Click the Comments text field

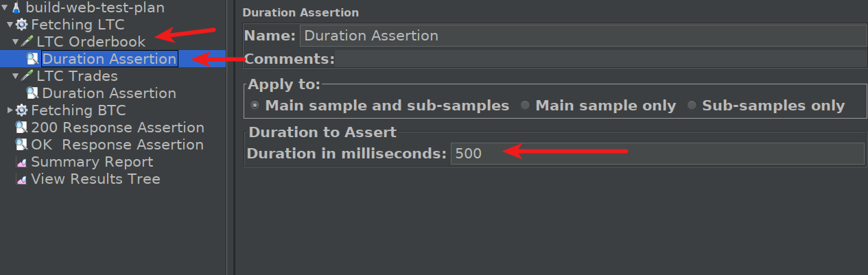pyautogui.click(x=600, y=59)
